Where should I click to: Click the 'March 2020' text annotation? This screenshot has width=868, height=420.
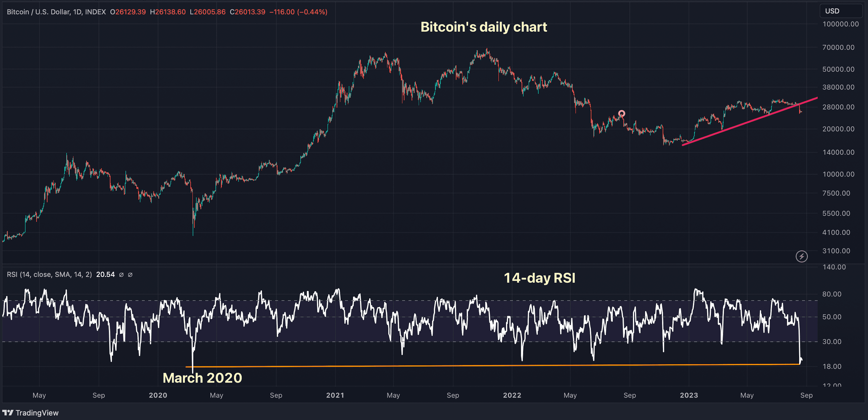tap(202, 378)
